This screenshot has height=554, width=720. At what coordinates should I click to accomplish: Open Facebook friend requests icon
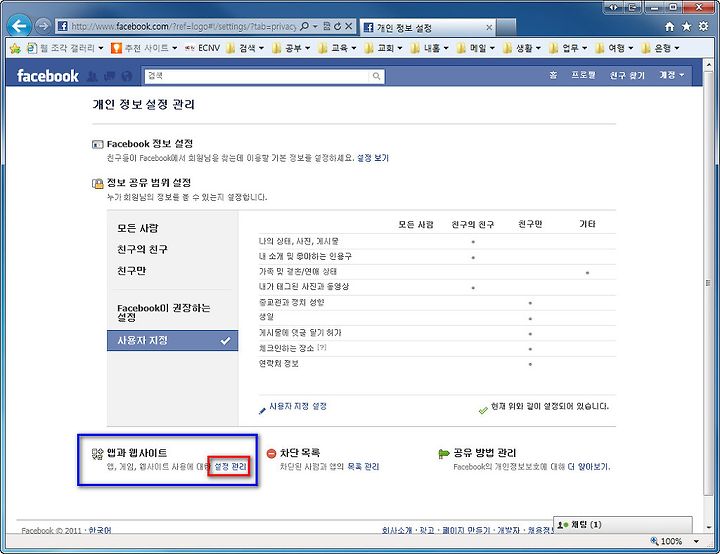92,76
